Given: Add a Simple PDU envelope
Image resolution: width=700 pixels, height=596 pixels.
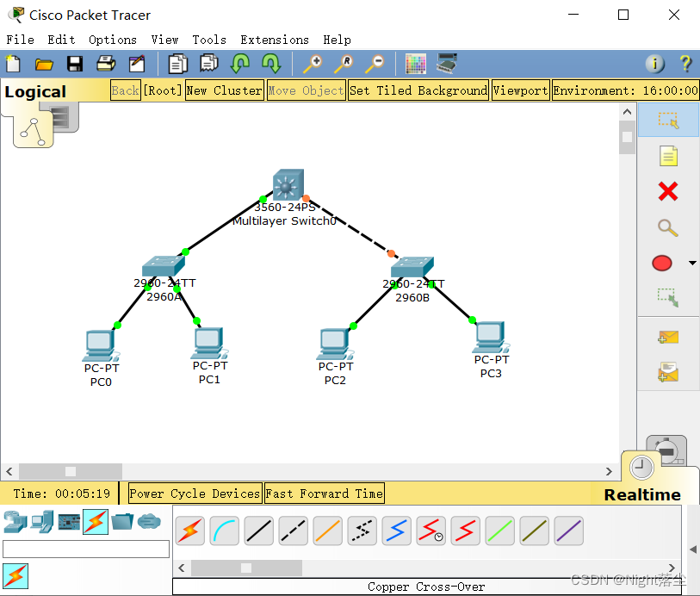Looking at the screenshot, I should coord(668,338).
